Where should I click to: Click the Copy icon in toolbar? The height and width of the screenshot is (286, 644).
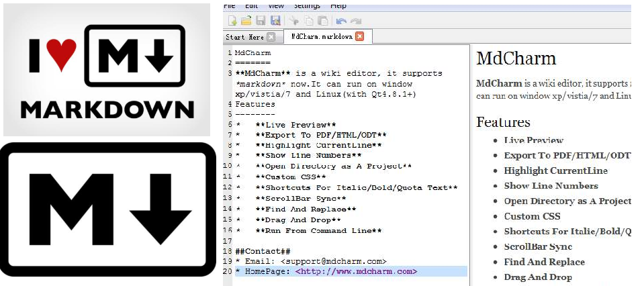(309, 21)
